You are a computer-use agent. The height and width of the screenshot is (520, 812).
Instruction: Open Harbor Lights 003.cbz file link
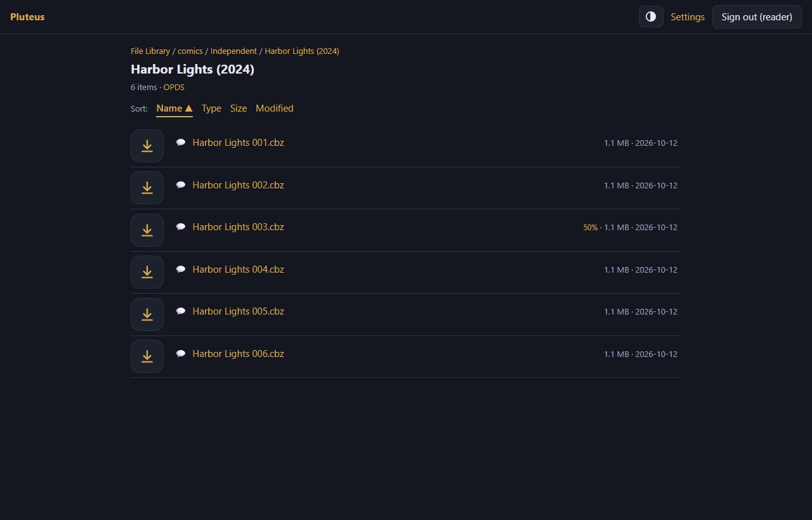(x=239, y=227)
